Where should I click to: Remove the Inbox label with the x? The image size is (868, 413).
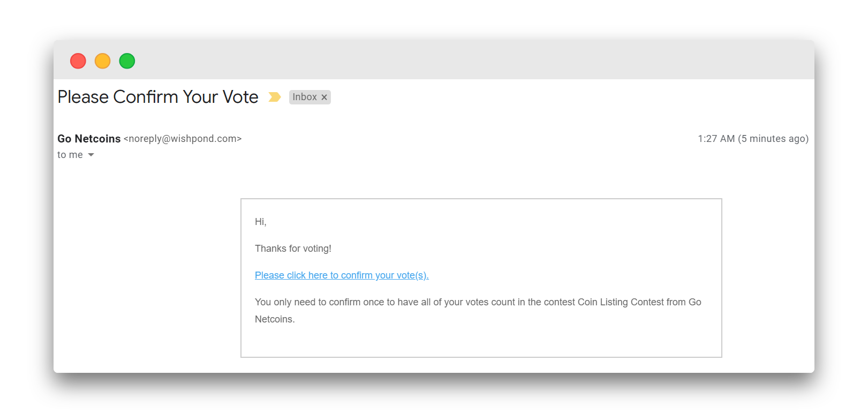[324, 97]
